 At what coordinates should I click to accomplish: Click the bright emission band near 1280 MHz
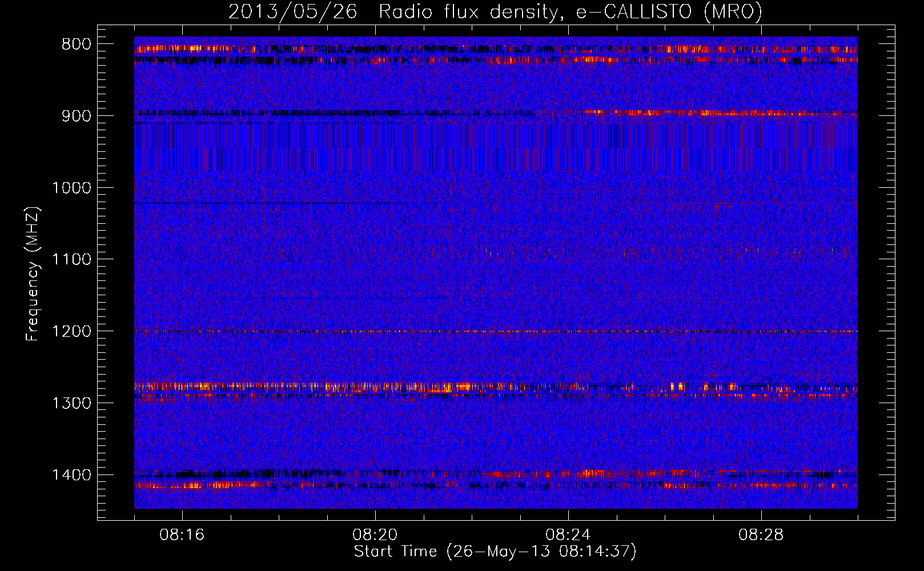pyautogui.click(x=496, y=387)
